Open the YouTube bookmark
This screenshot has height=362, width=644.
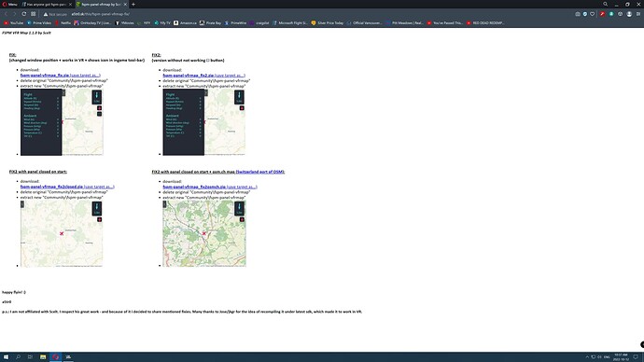(x=14, y=23)
